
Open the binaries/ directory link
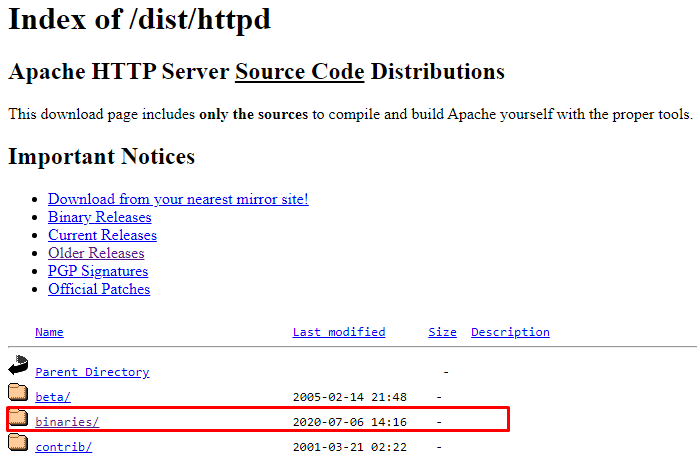[x=67, y=422]
